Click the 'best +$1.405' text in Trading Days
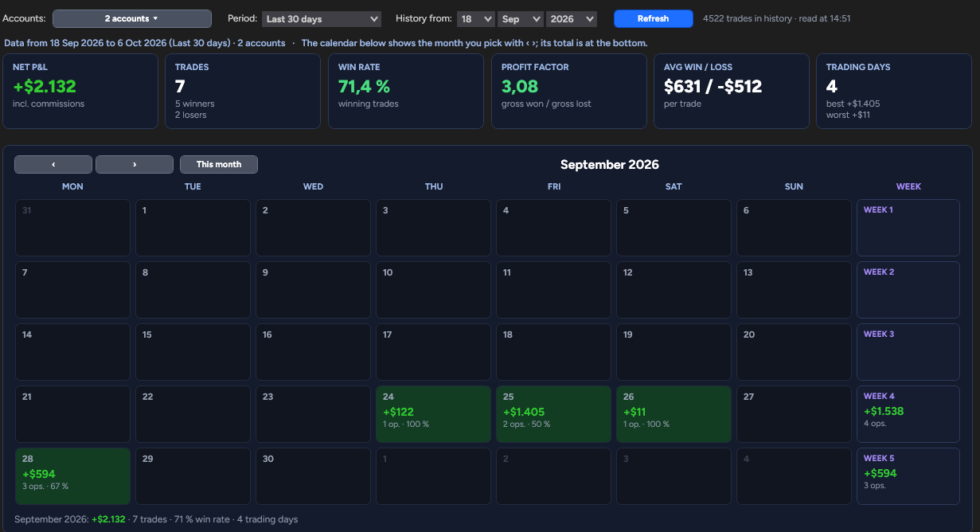Viewport: 980px width, 532px height. 853,104
